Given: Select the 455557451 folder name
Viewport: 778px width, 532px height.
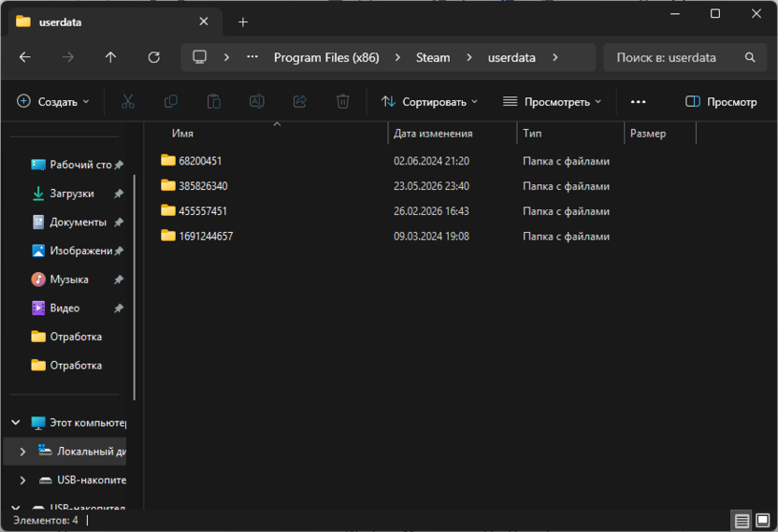Looking at the screenshot, I should point(202,211).
